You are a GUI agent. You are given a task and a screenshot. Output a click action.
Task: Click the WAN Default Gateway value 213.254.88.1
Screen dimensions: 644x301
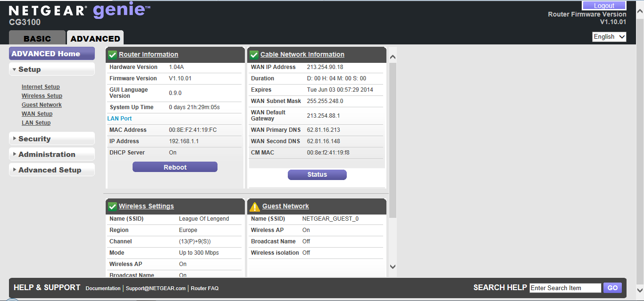click(324, 116)
